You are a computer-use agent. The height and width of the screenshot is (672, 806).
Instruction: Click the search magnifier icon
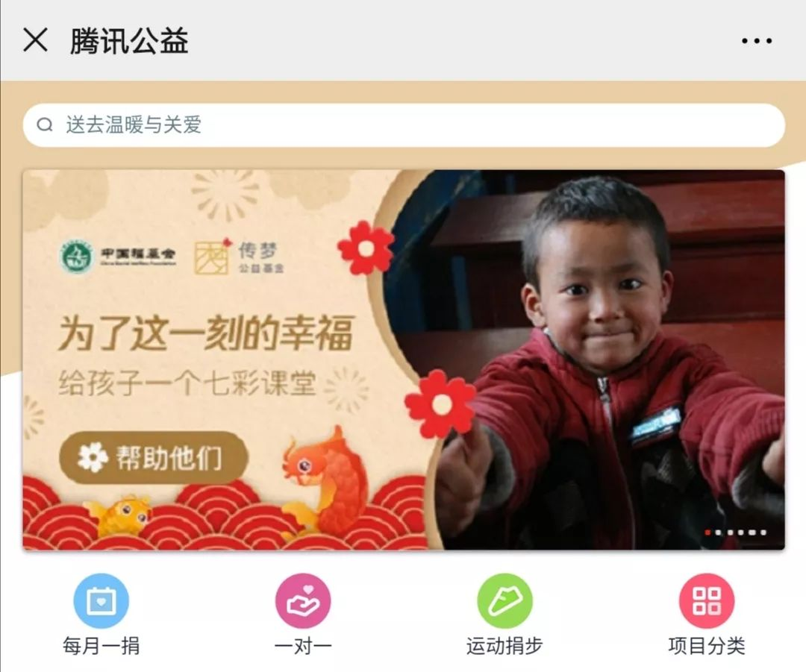coord(45,125)
